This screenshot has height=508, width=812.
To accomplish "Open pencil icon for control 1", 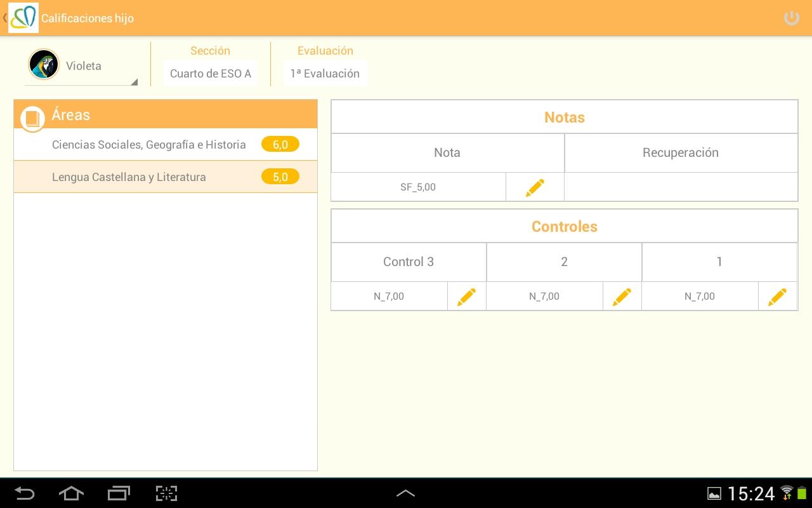I will coord(777,297).
